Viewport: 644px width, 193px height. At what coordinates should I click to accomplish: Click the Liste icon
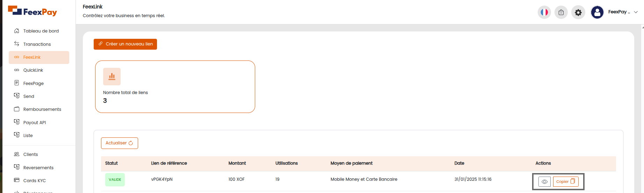16,135
